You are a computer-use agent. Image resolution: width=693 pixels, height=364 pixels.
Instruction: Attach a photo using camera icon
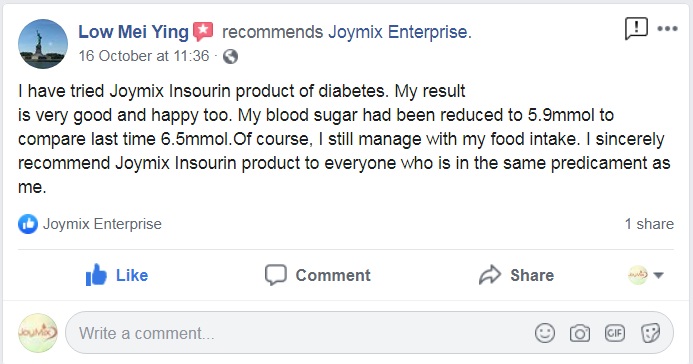click(x=579, y=333)
